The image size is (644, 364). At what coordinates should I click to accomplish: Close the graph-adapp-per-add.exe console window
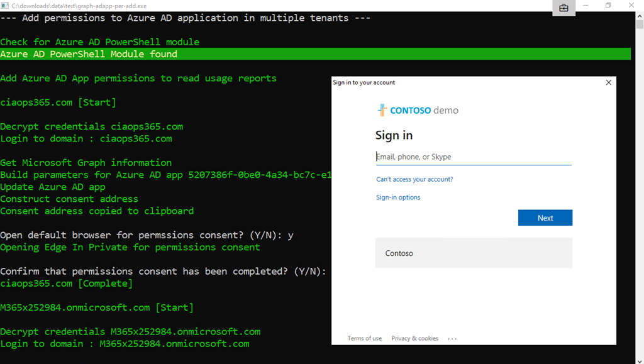pyautogui.click(x=631, y=6)
